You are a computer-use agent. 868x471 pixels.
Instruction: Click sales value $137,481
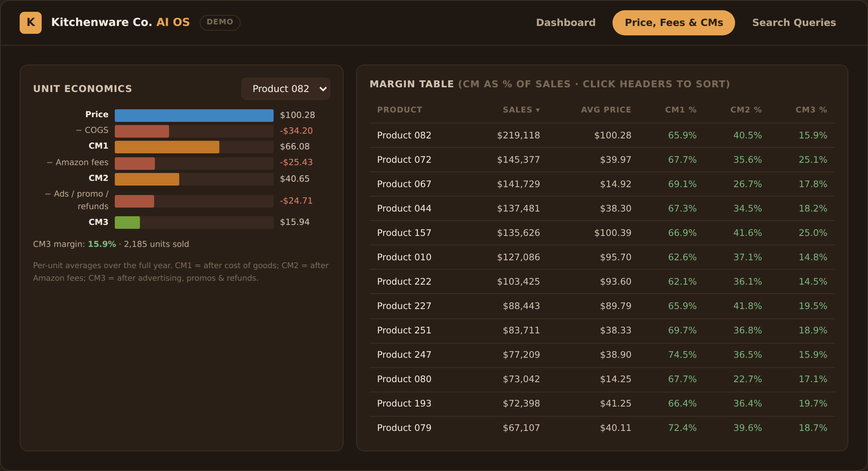pos(519,208)
